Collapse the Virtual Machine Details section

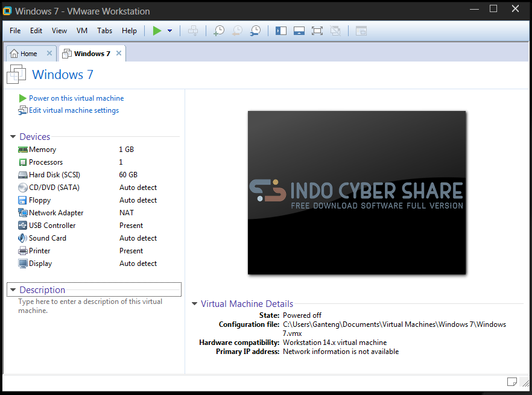coord(194,303)
